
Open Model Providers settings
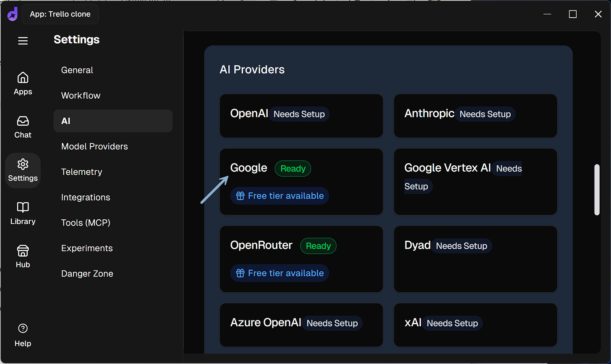click(94, 146)
